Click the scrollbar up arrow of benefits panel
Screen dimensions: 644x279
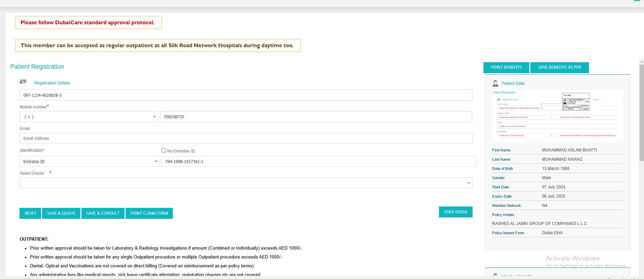(641, 62)
